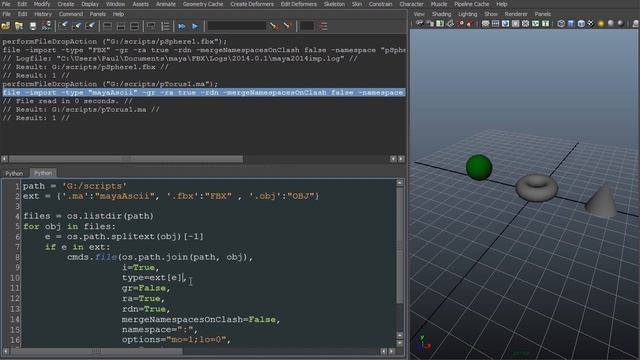Open the viewport Show menu
Image resolution: width=640 pixels, height=360 pixels.
click(x=491, y=14)
